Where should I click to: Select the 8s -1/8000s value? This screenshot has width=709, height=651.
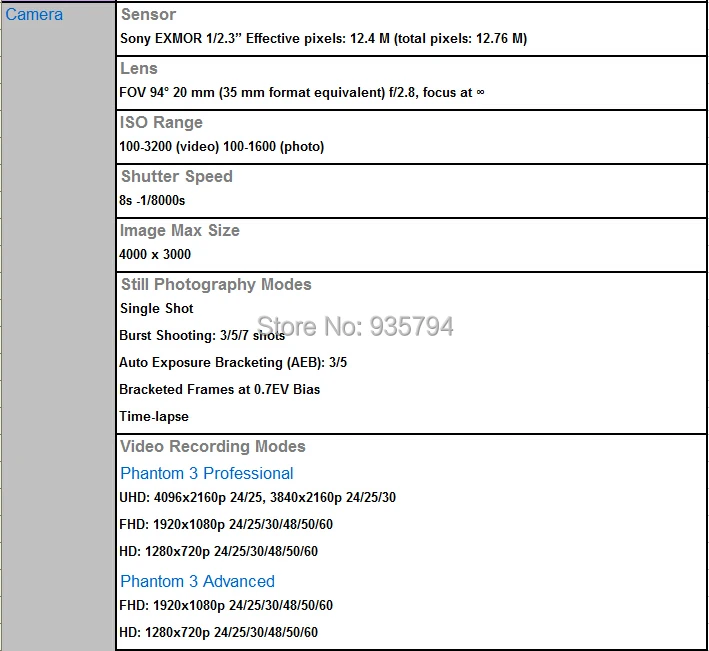(152, 200)
